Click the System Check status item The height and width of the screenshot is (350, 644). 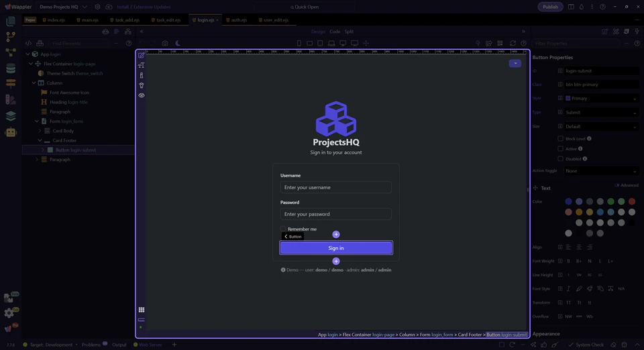(586, 345)
